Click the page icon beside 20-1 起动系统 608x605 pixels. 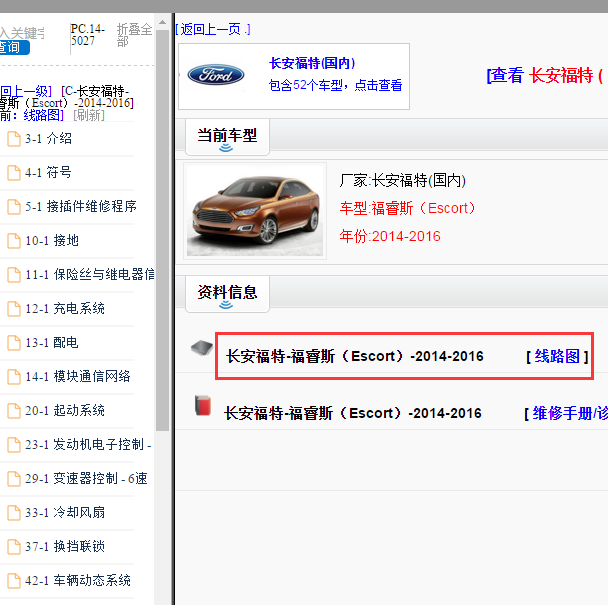pyautogui.click(x=14, y=411)
